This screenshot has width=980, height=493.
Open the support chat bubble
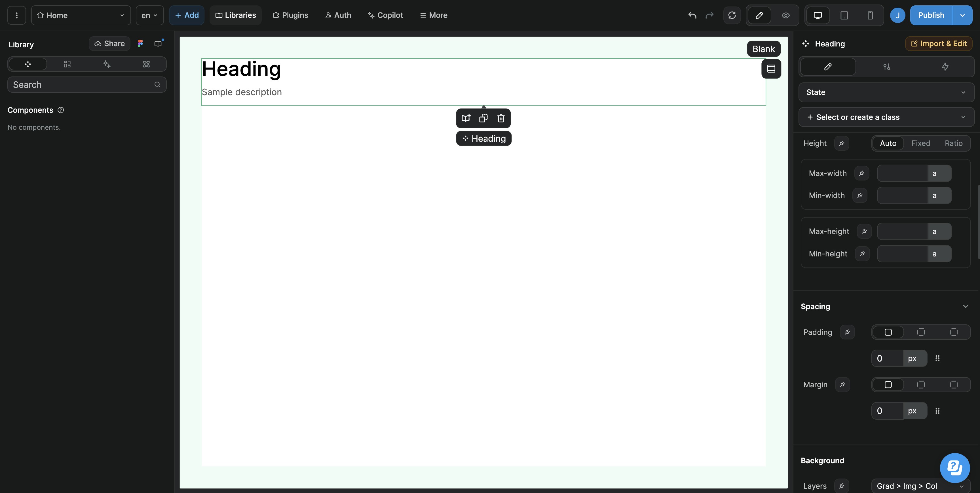pos(954,467)
